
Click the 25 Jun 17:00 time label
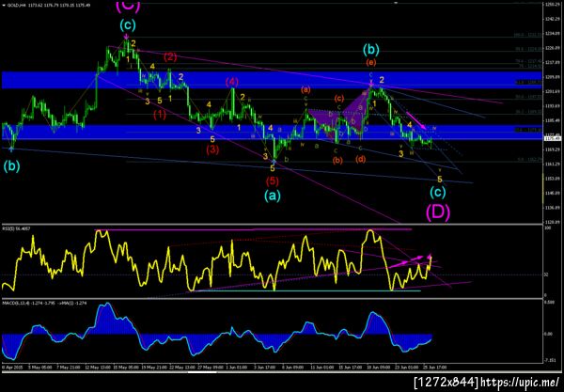[x=437, y=368]
